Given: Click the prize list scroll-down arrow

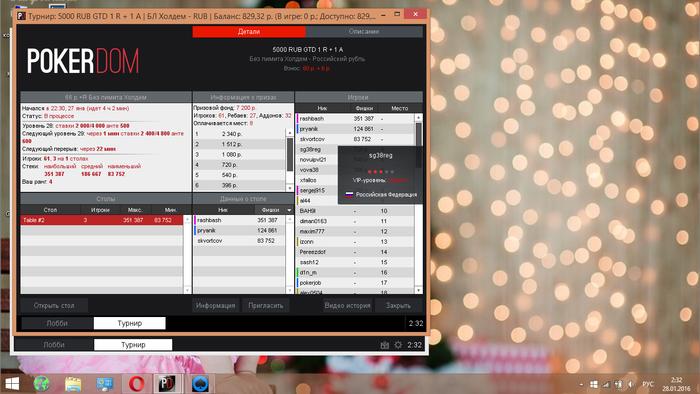Looking at the screenshot, I should 290,188.
